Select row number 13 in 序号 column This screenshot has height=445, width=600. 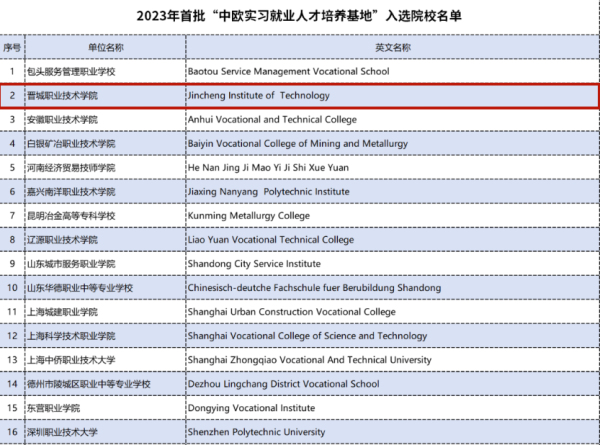pos(12,360)
